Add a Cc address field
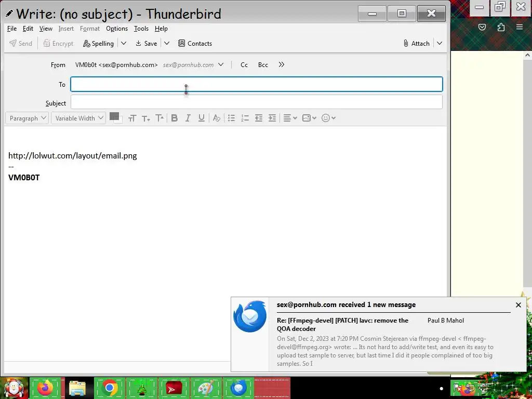Screen dimensions: 532x399 [244, 65]
